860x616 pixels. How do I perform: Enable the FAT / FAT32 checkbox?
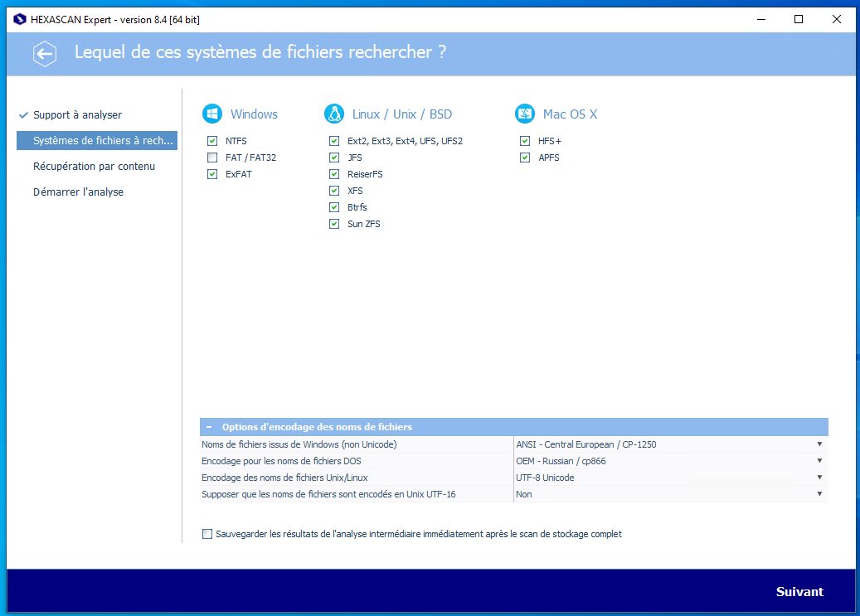tap(212, 158)
